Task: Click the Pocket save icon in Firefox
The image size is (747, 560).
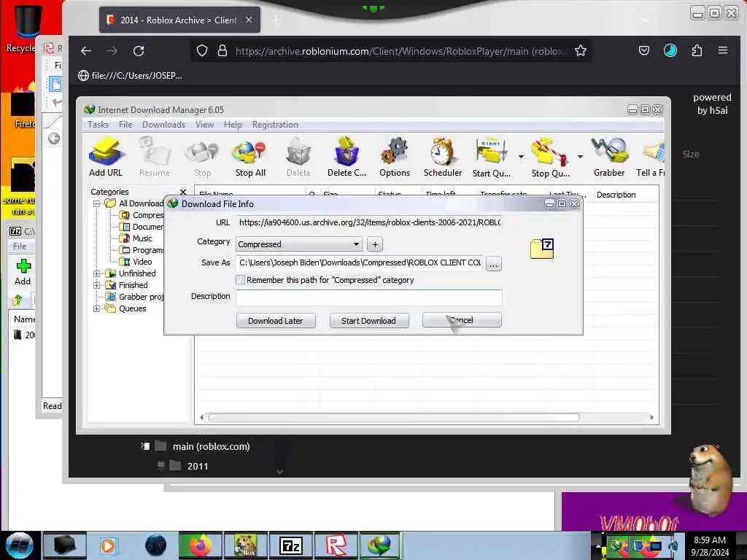Action: point(644,50)
